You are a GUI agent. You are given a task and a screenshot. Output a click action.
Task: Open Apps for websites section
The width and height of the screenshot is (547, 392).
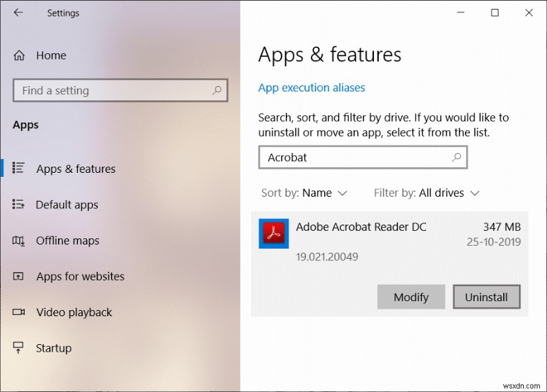pos(80,277)
